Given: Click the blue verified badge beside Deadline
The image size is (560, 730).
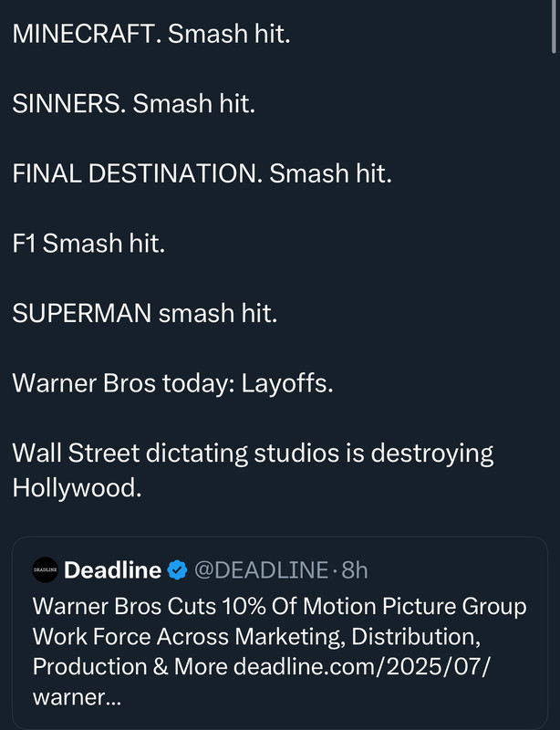Looking at the screenshot, I should coord(177,569).
